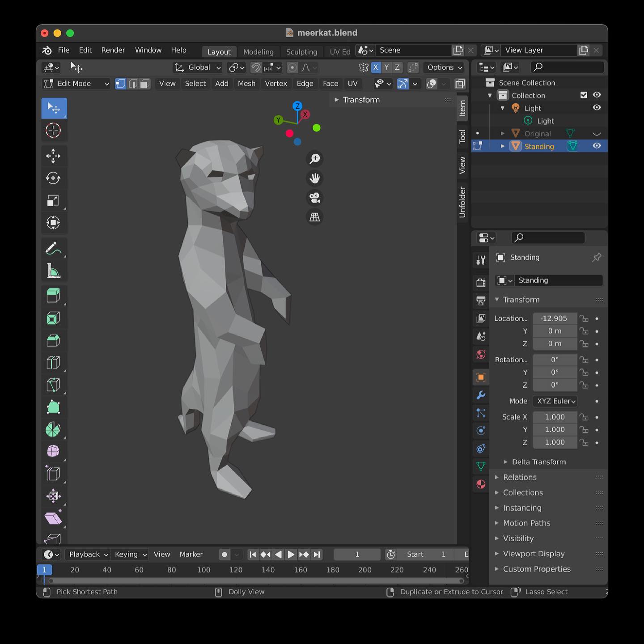Choose the Loop Cut tool
Image resolution: width=644 pixels, height=644 pixels.
pos(53,362)
